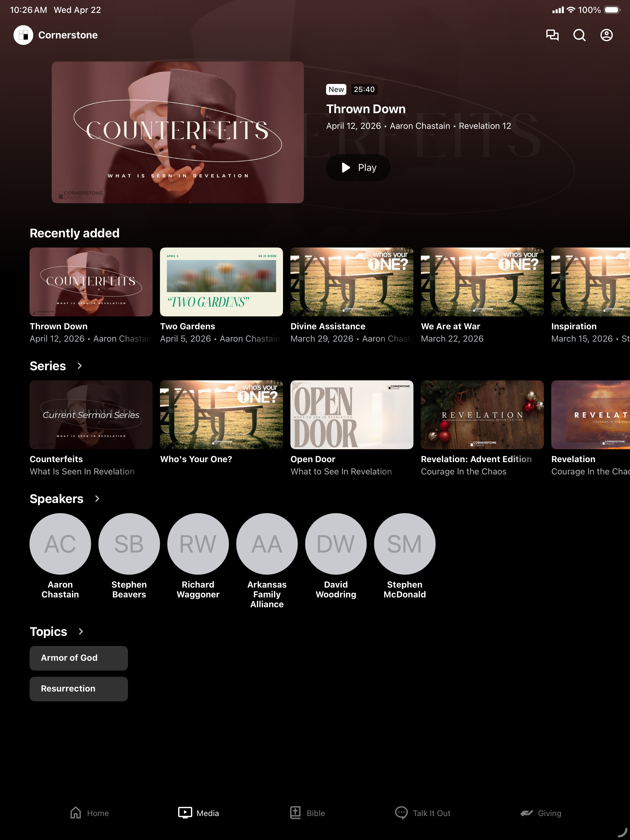The width and height of the screenshot is (630, 840).
Task: Open the We Are at War thumbnail
Action: (x=482, y=282)
